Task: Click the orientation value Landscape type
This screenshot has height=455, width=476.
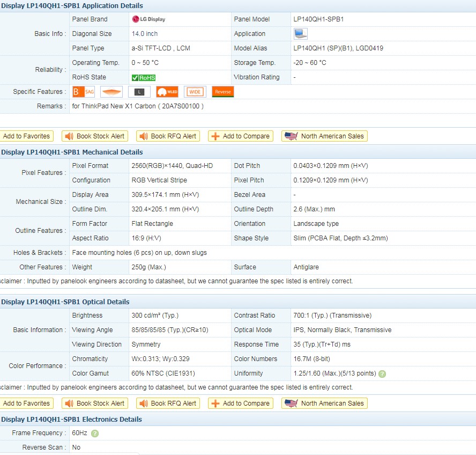Action: tap(316, 224)
